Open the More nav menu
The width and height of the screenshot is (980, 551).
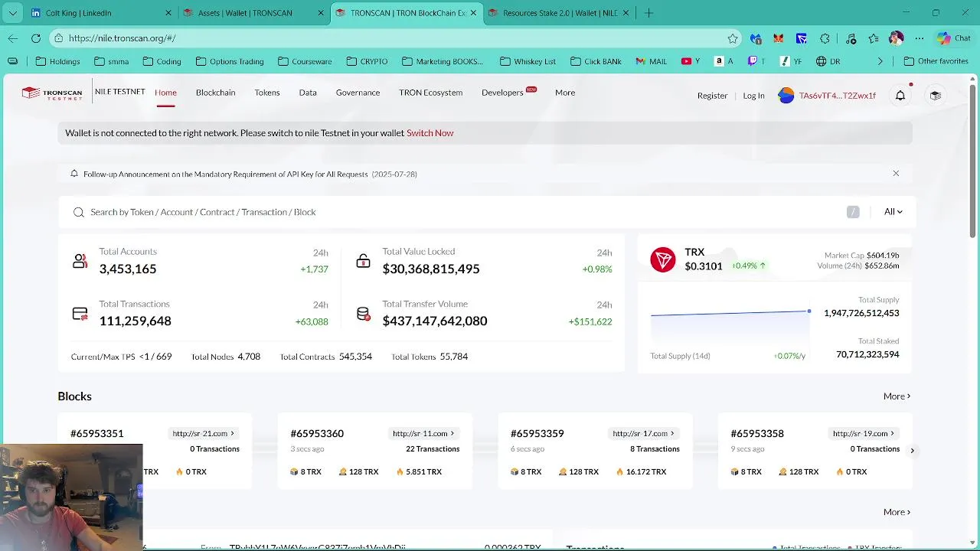click(x=565, y=93)
